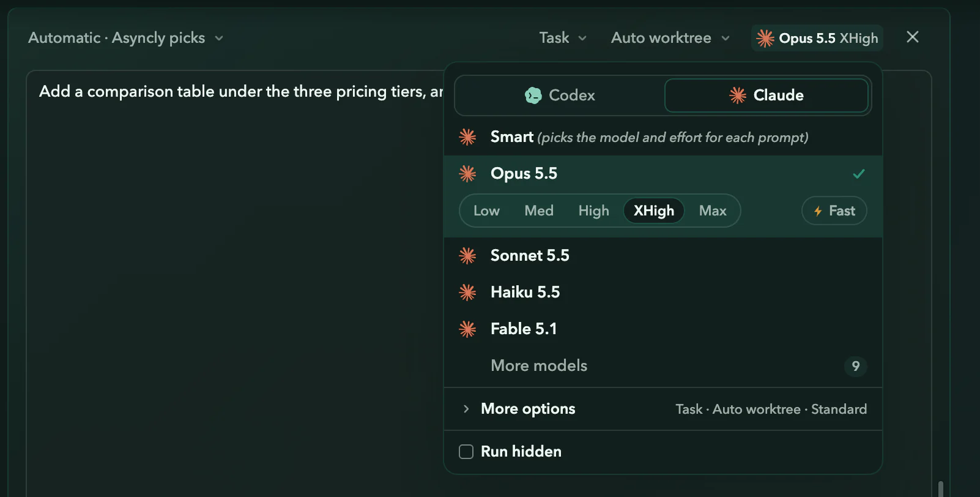Expand the More options section
This screenshot has height=497, width=980.
(x=663, y=409)
